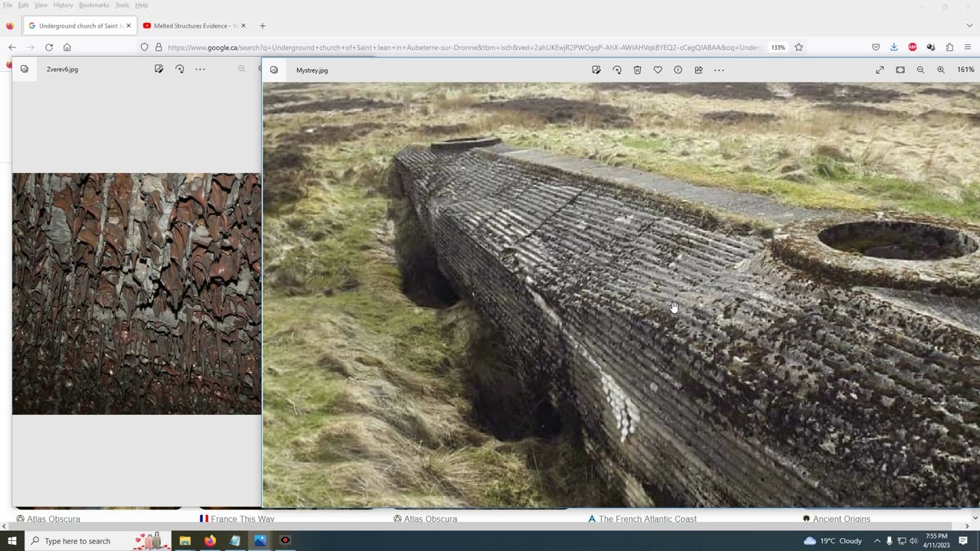This screenshot has width=980, height=551.
Task: Go back in Firefox
Action: point(12,47)
